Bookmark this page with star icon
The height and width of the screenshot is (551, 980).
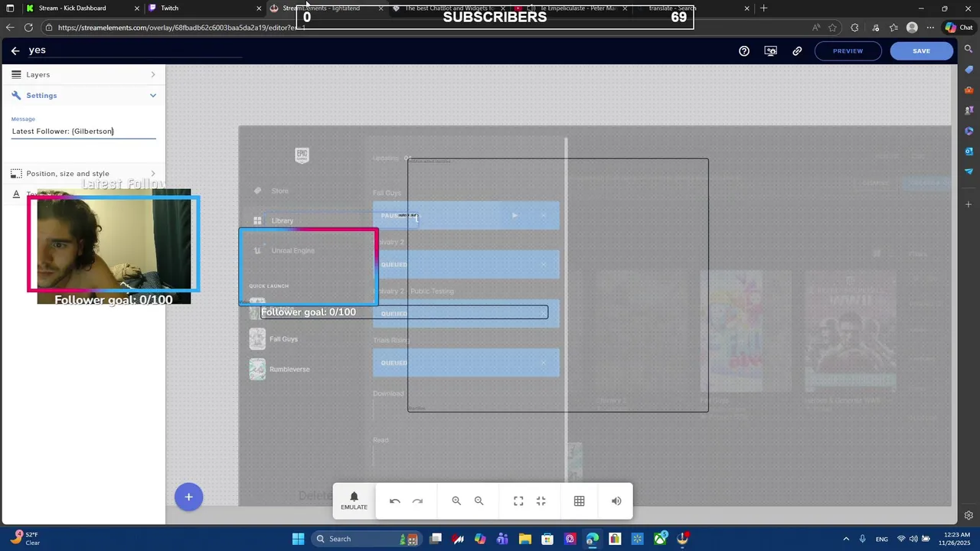832,28
